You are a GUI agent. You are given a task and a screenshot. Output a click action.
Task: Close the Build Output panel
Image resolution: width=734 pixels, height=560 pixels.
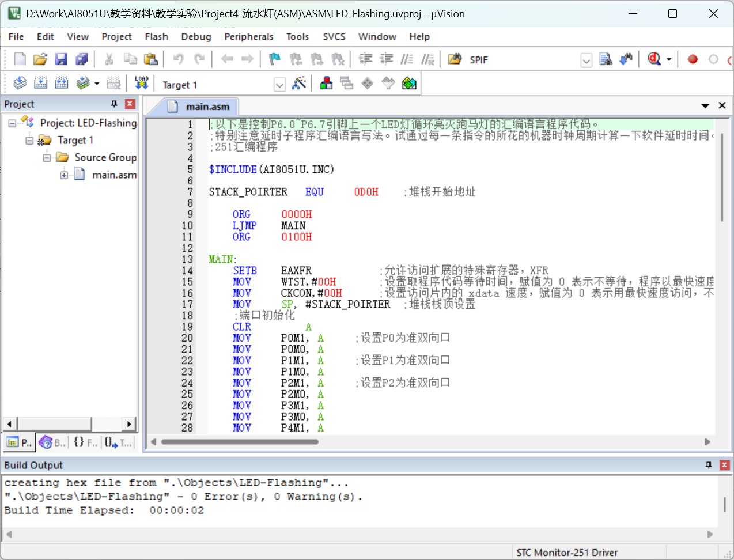(x=725, y=465)
